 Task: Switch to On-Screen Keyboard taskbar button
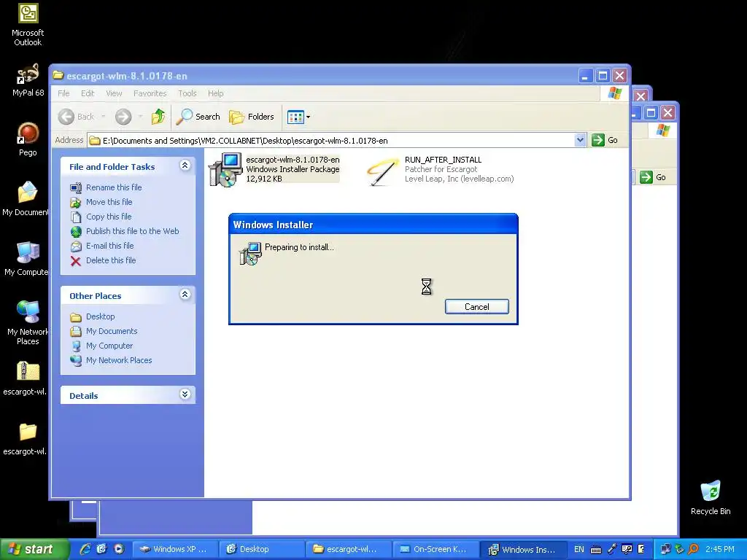click(x=435, y=549)
